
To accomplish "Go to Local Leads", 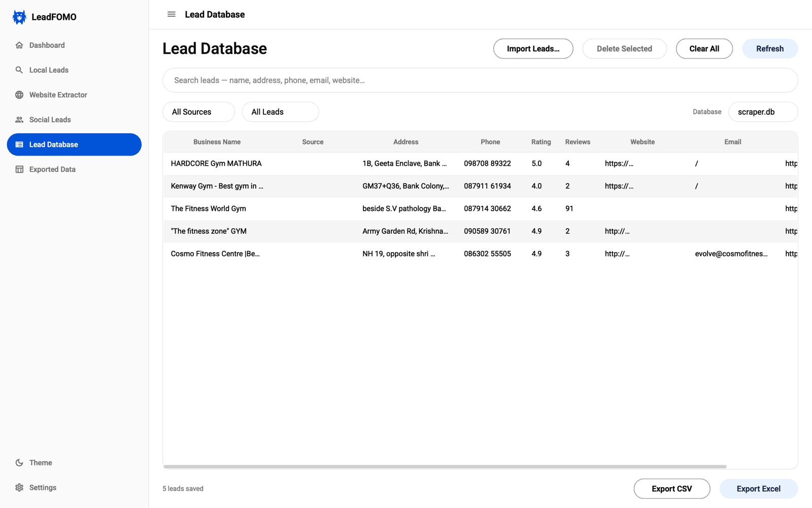I will point(74,70).
